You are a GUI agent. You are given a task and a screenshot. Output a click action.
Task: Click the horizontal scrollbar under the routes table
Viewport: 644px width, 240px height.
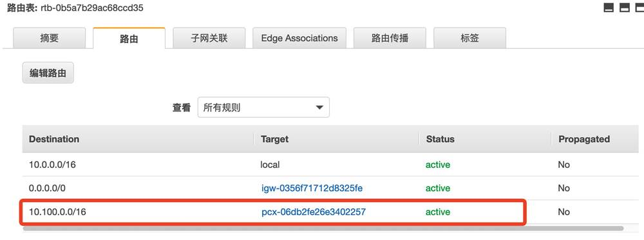click(323, 228)
